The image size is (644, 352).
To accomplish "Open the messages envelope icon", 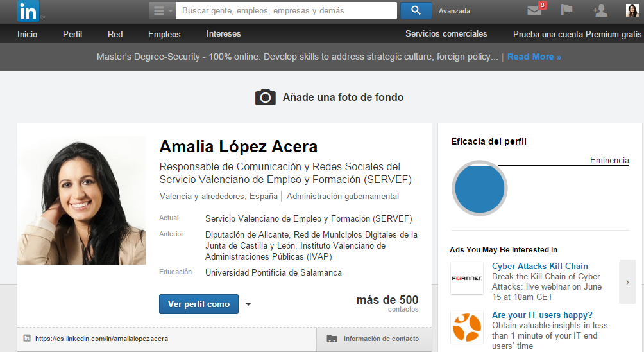I will coord(534,10).
